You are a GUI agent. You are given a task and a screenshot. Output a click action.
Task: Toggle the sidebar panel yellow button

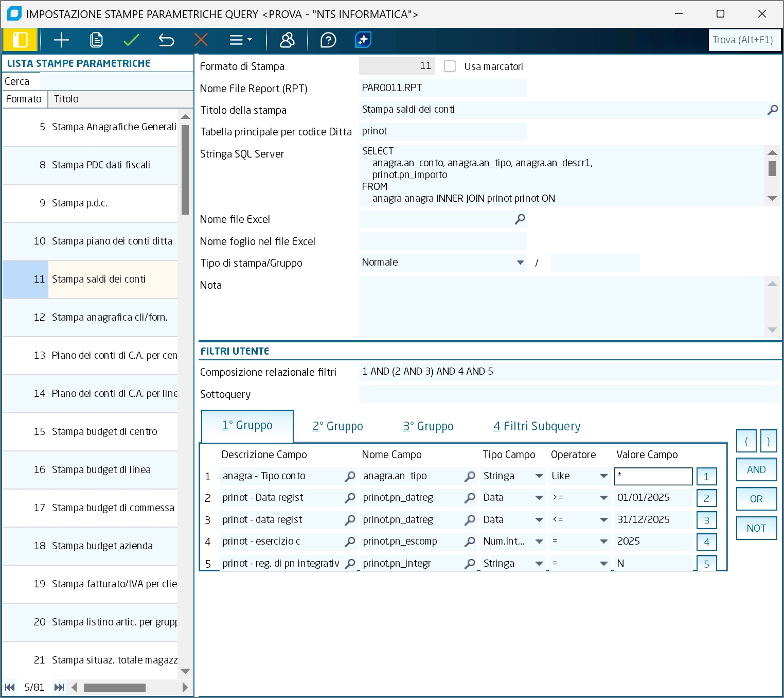point(20,40)
